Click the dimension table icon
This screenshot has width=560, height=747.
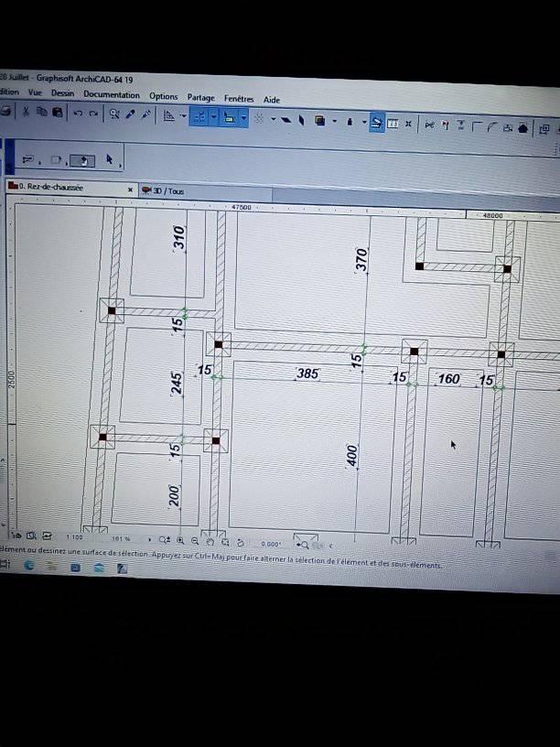coord(393,124)
